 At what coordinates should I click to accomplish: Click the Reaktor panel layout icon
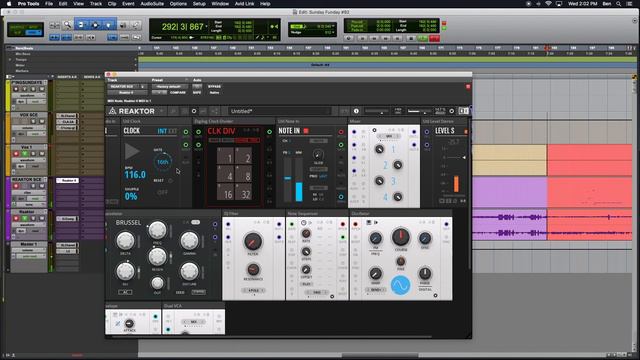464,111
